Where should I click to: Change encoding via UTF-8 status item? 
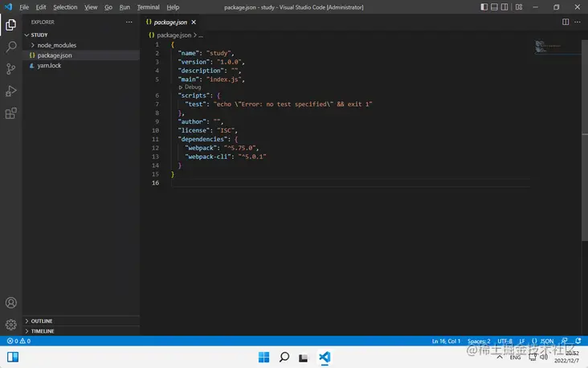(504, 341)
